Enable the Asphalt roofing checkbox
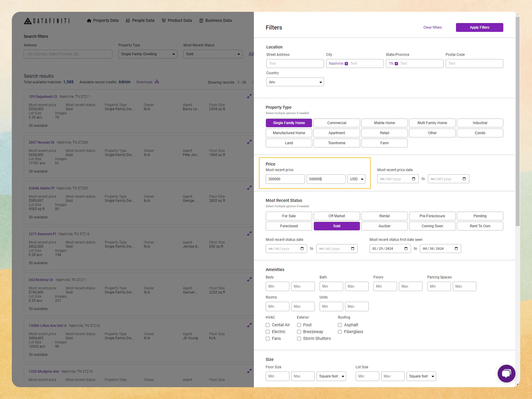This screenshot has width=532, height=399. [x=340, y=325]
